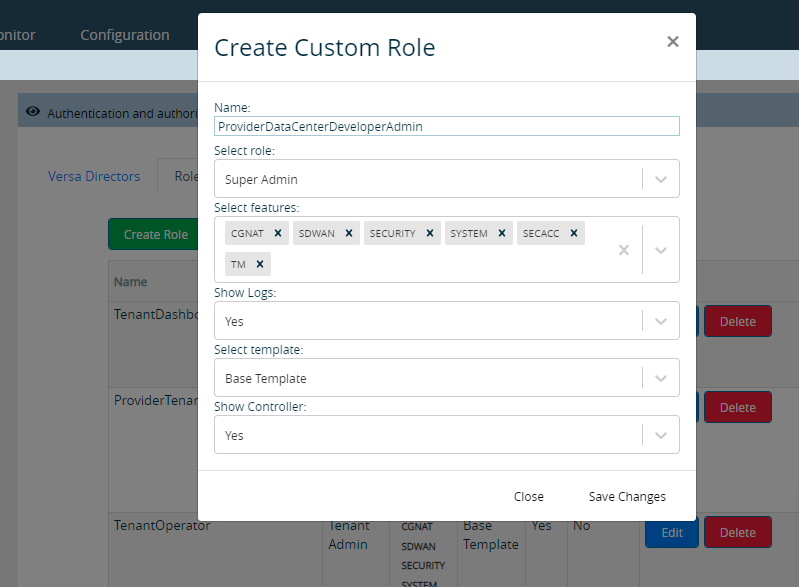Switch to Versa Directors tab
Viewport: 799px width, 587px height.
94,176
